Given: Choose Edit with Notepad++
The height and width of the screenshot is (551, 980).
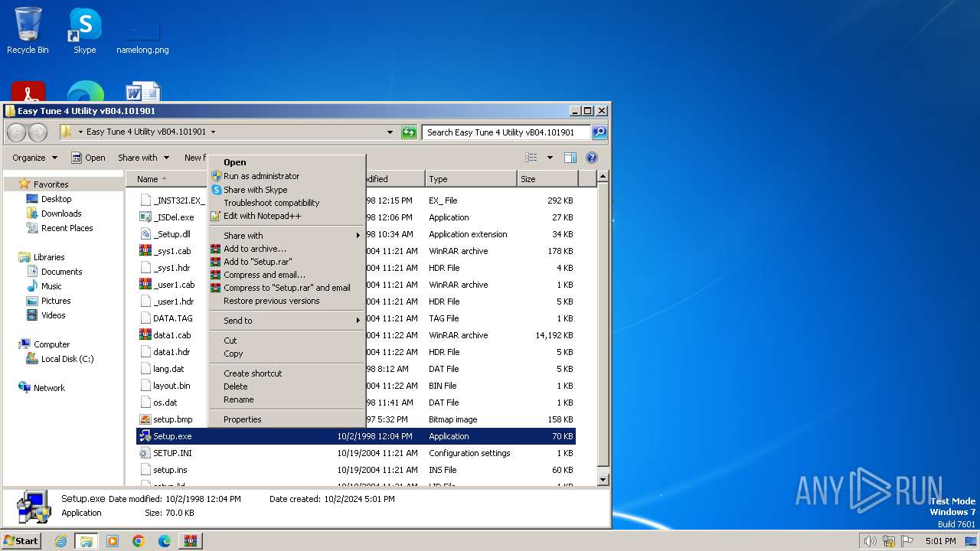Looking at the screenshot, I should click(287, 216).
